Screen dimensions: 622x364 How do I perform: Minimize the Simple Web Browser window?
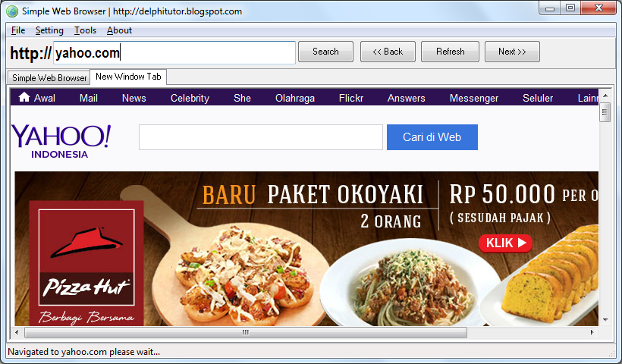(x=550, y=8)
